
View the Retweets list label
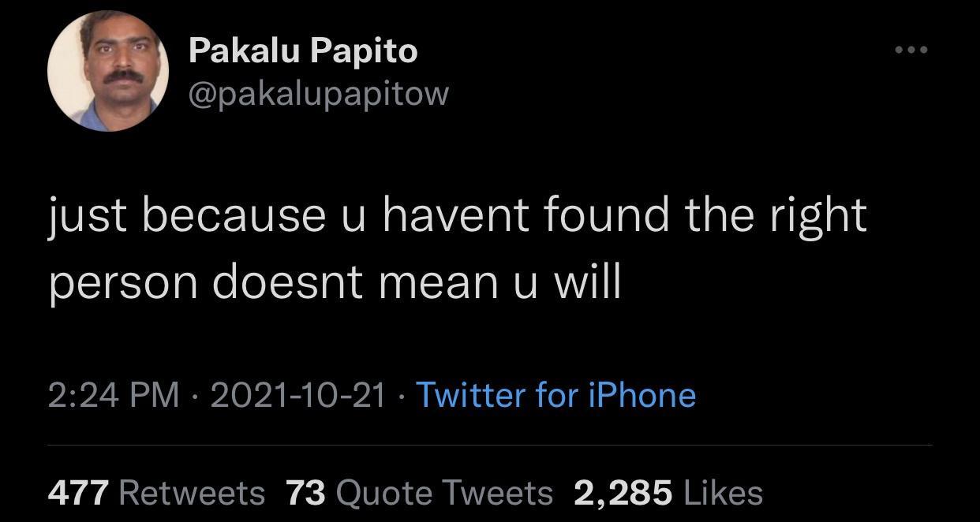coord(192,494)
